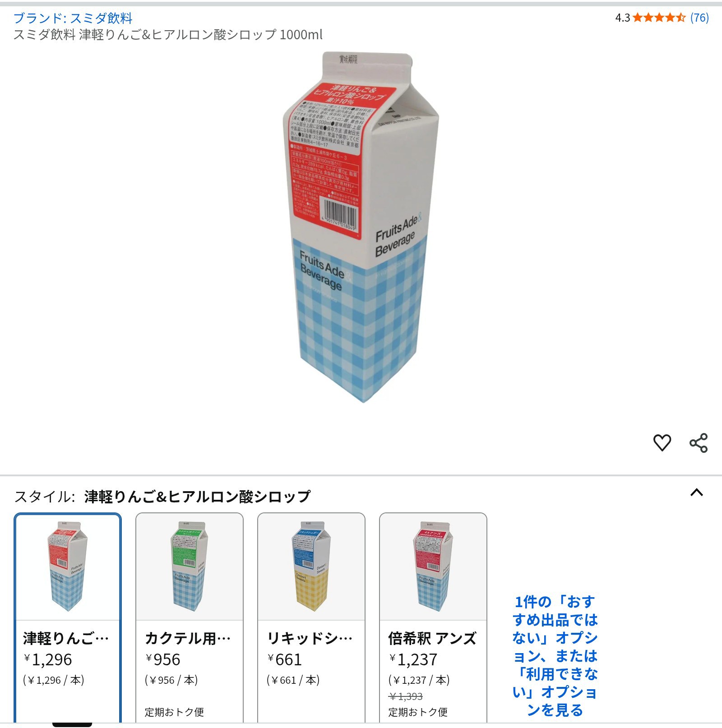Image resolution: width=722 pixels, height=728 pixels.
Task: Tap the ¥1,296 price label
Action: [48, 659]
